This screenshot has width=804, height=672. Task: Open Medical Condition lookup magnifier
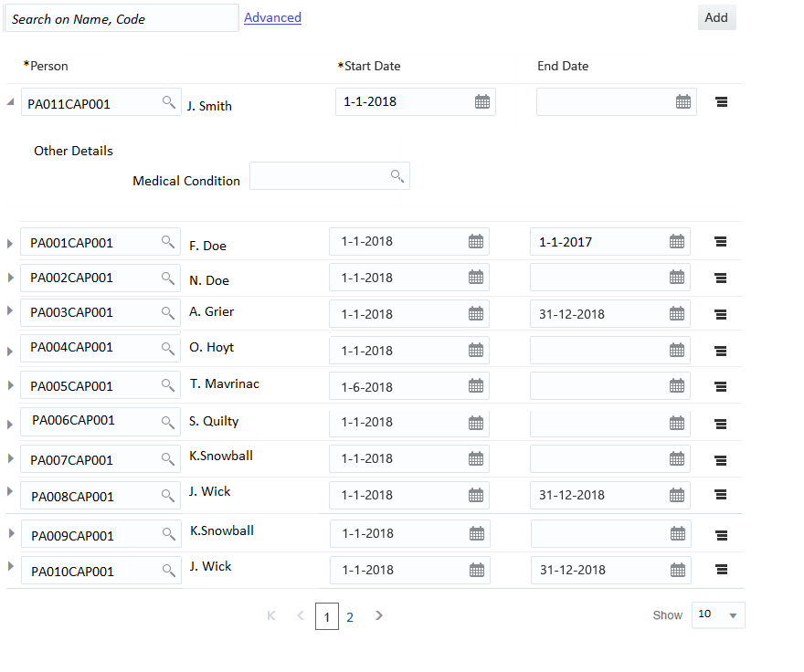(x=397, y=176)
